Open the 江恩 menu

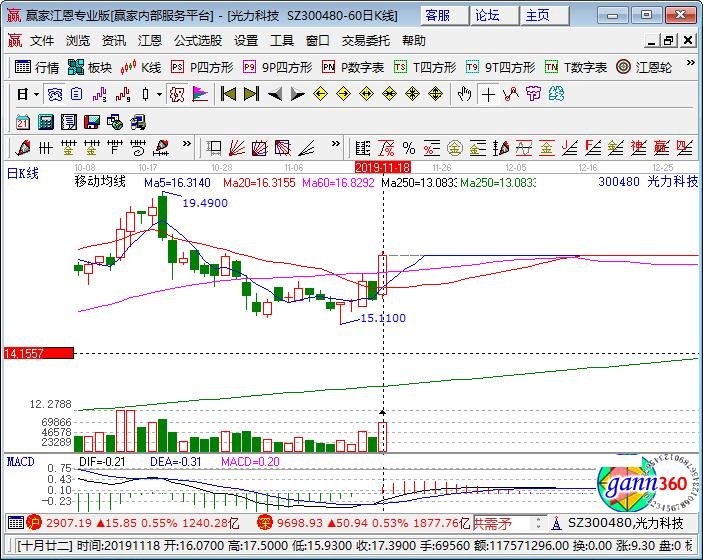point(149,41)
